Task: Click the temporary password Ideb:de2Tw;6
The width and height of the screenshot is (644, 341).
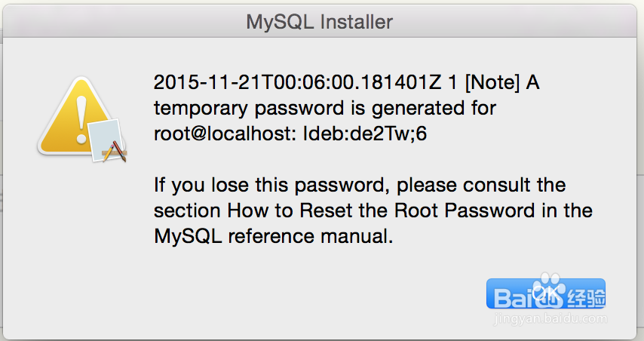Action: pos(365,134)
